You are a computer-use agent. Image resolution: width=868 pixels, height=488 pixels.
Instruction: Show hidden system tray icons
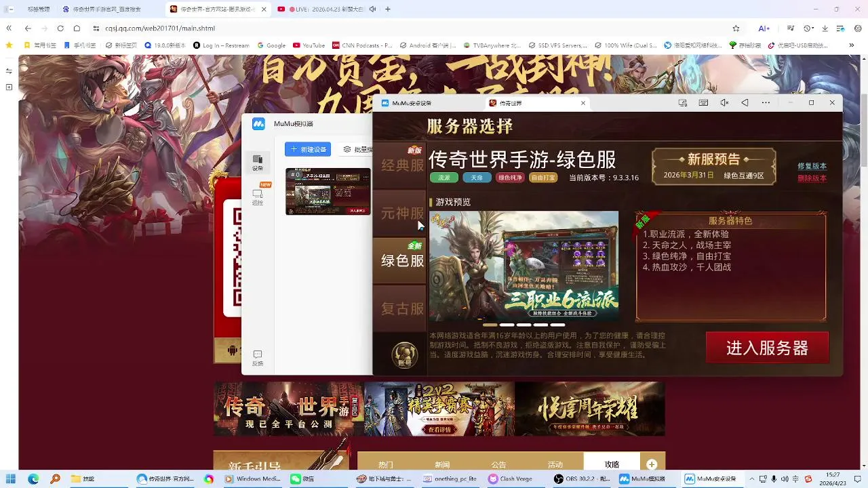pos(751,479)
